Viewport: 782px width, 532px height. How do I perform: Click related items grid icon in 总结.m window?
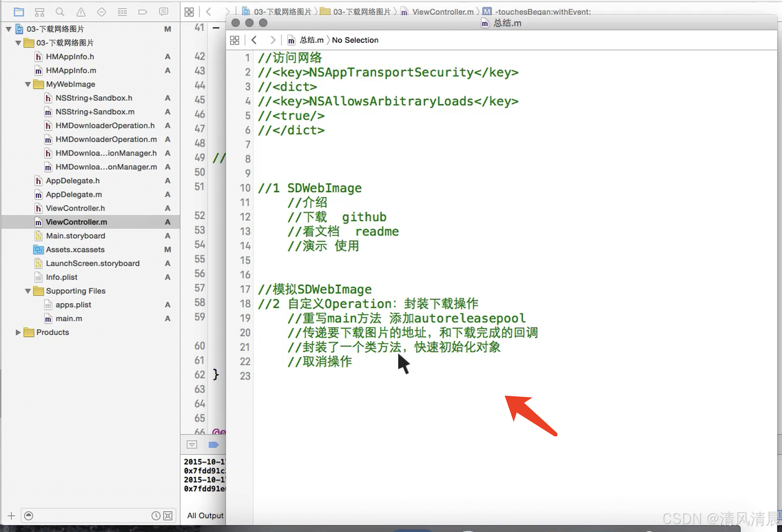pyautogui.click(x=235, y=40)
